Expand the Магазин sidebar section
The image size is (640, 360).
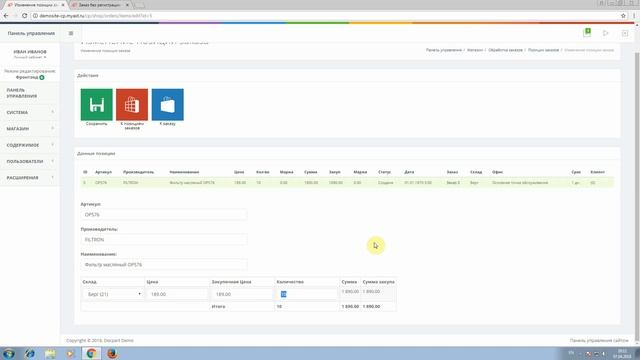coord(30,129)
